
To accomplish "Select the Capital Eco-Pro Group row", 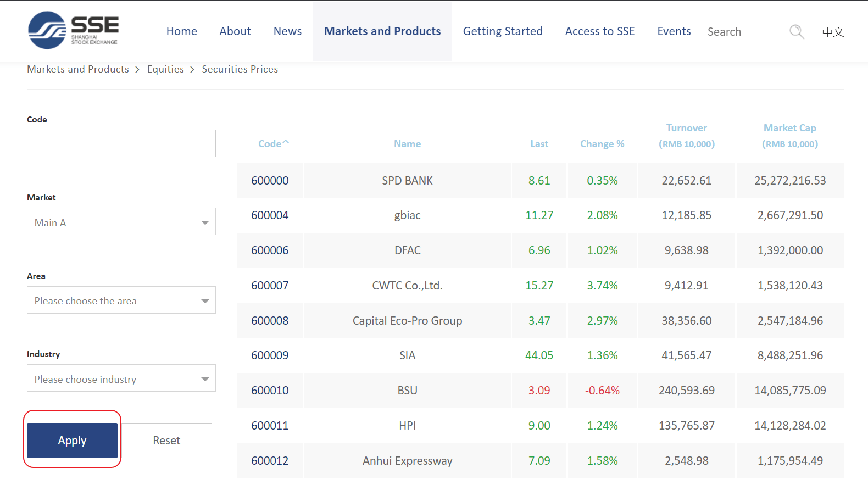I will [407, 321].
